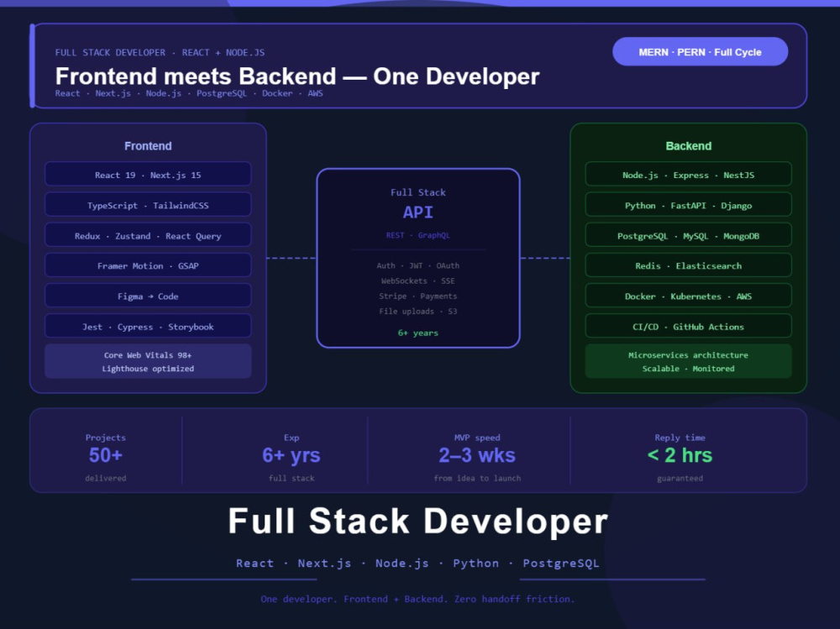Click the 'CI/CD · GitHub Actions' chip
Image resolution: width=840 pixels, height=629 pixels.
(x=689, y=327)
